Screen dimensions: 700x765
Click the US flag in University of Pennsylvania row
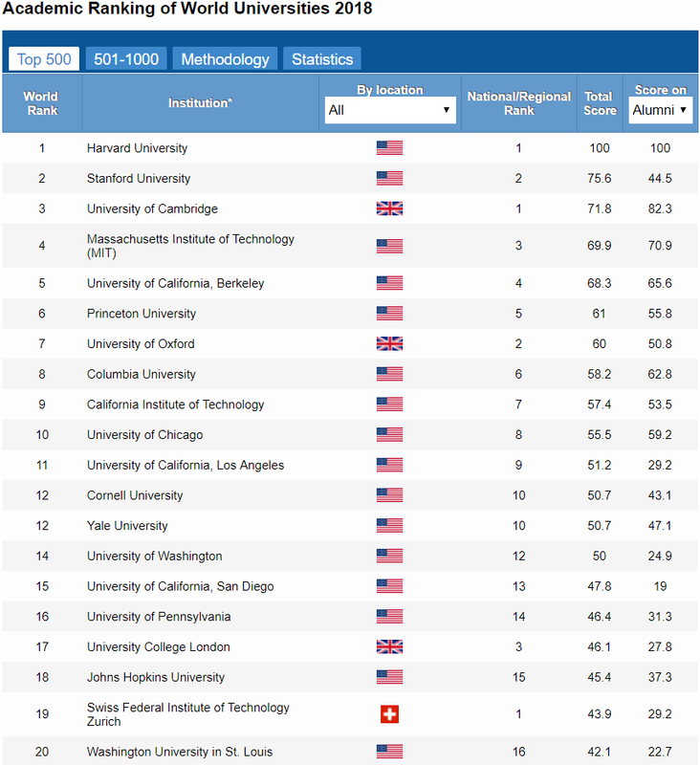pyautogui.click(x=390, y=616)
